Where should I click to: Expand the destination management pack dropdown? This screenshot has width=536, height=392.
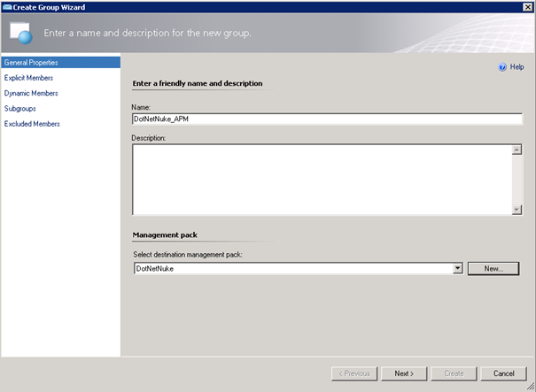pos(457,268)
